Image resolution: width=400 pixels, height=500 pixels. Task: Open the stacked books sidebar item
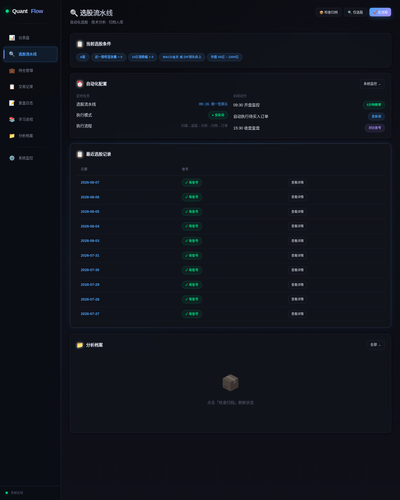[30, 119]
